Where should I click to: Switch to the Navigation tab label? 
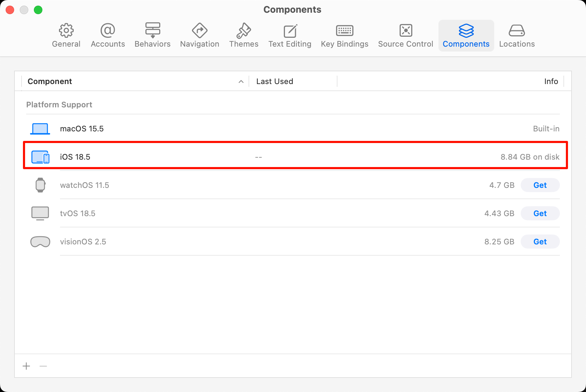200,44
